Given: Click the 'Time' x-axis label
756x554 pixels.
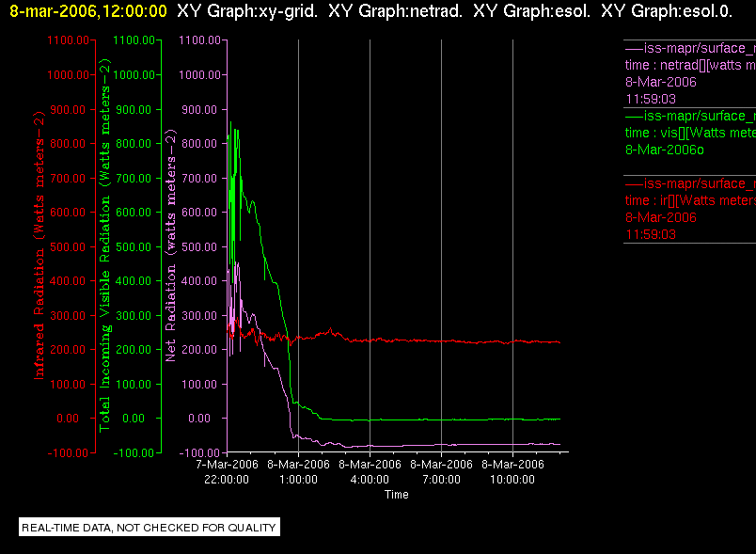Looking at the screenshot, I should [396, 495].
